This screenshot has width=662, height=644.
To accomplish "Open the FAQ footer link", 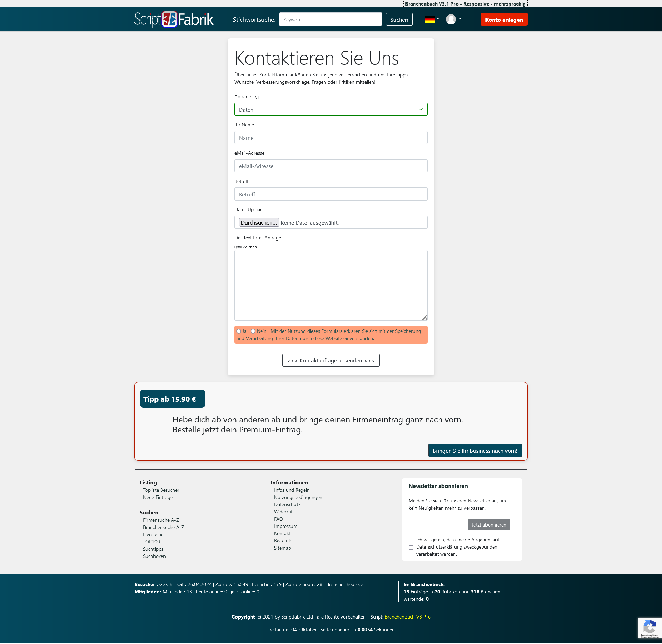I will tap(278, 519).
